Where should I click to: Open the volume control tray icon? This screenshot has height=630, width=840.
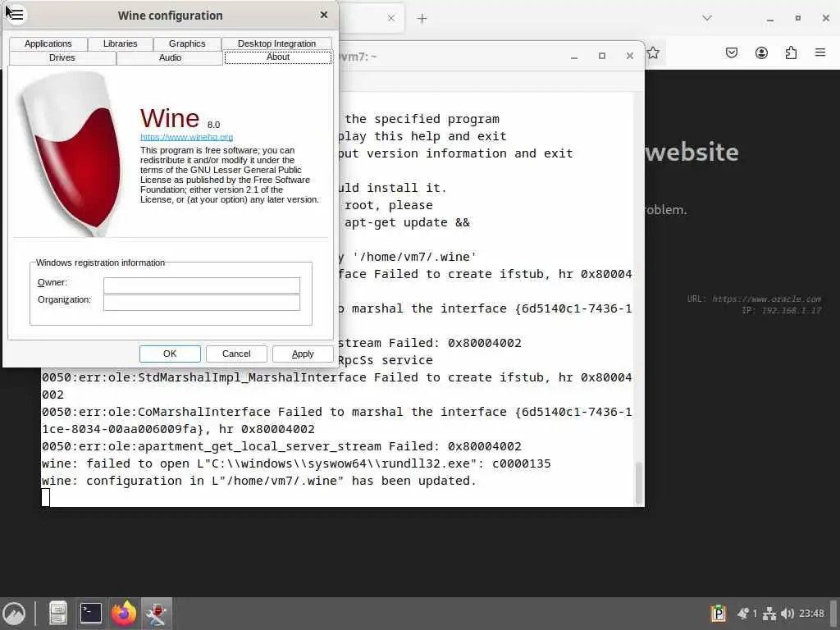[x=787, y=614]
